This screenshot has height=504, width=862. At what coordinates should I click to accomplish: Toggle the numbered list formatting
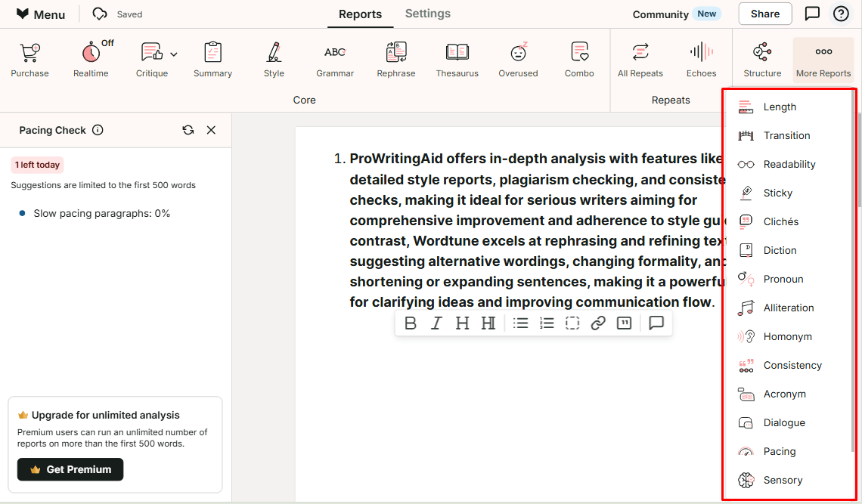coord(547,323)
